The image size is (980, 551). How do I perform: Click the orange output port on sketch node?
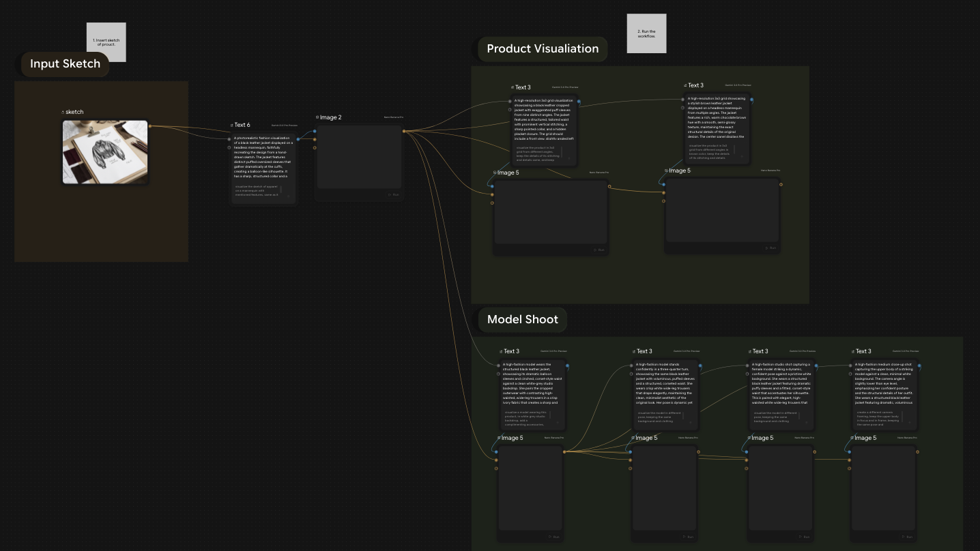(150, 126)
